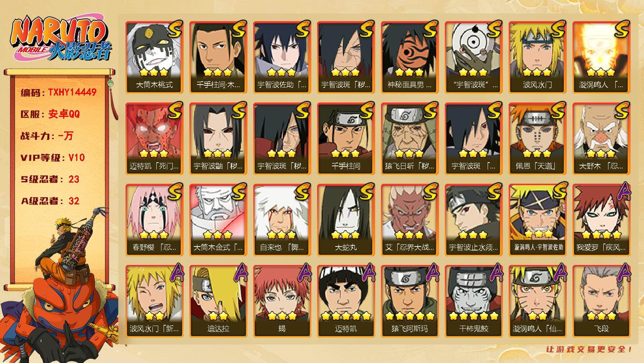Select the 佩恩「天道」 character card
The image size is (644, 363).
[x=538, y=139]
